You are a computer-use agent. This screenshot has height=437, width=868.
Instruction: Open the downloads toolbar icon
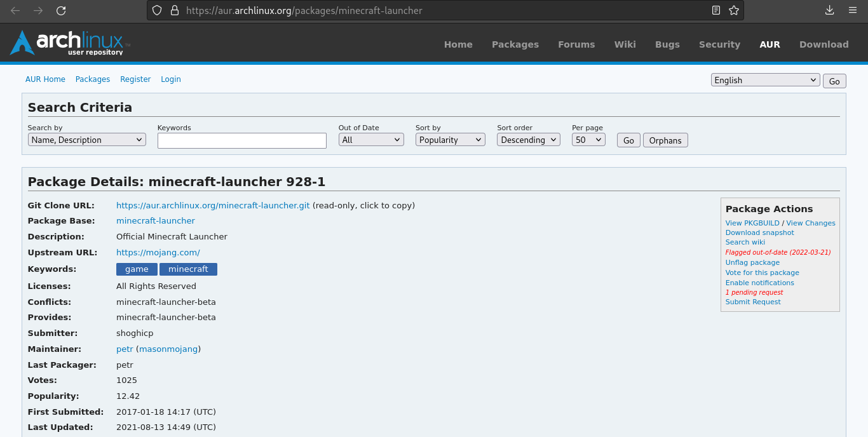click(829, 11)
